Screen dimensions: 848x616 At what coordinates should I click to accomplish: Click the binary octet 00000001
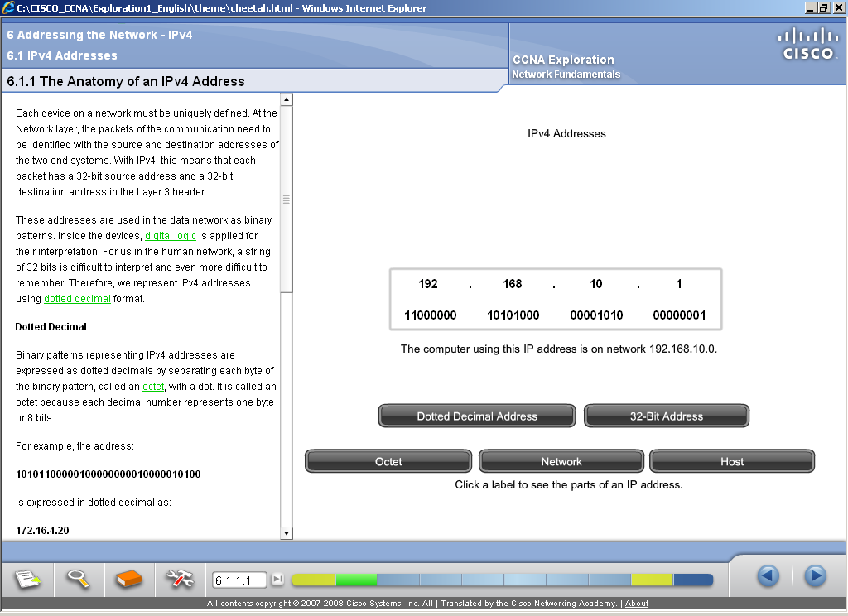tap(679, 315)
